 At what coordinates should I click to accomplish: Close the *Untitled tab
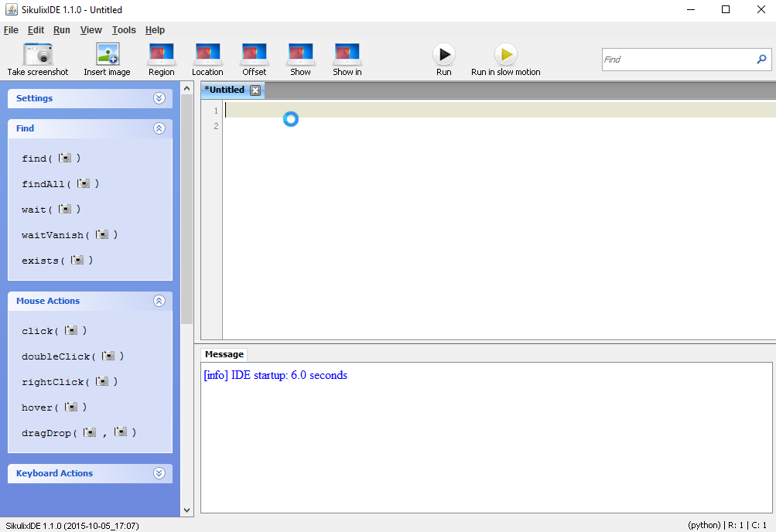255,90
